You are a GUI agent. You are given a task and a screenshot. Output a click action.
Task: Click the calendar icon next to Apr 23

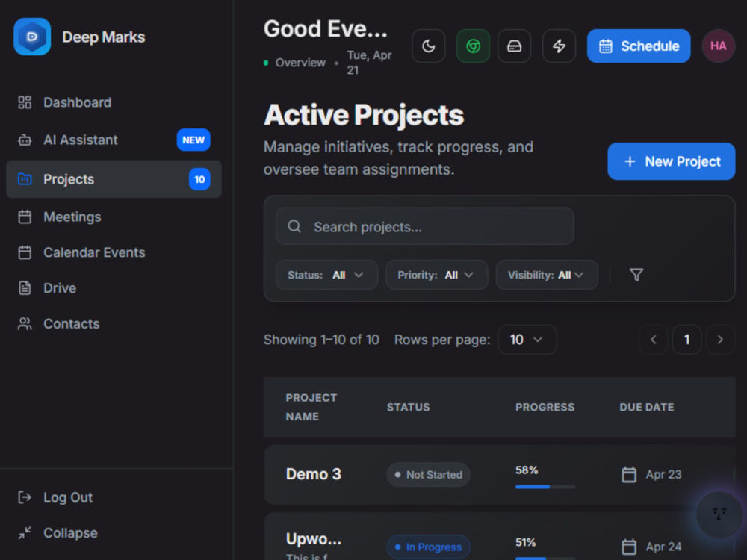(x=629, y=475)
